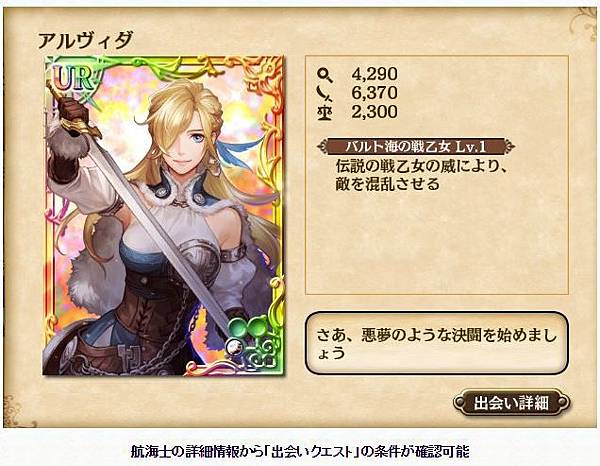This screenshot has height=466, width=600.
Task: Click the 航海士の詳細情報 caption text
Action: 300,451
